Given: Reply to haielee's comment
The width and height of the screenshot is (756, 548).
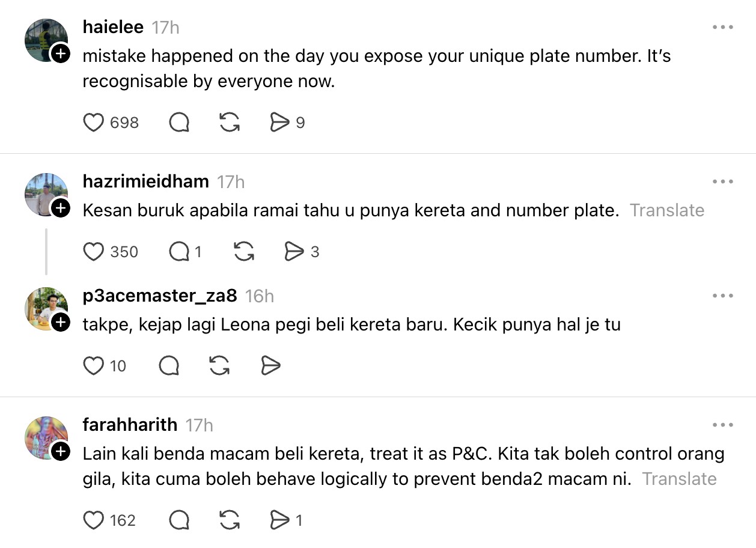Looking at the screenshot, I should click(x=179, y=123).
